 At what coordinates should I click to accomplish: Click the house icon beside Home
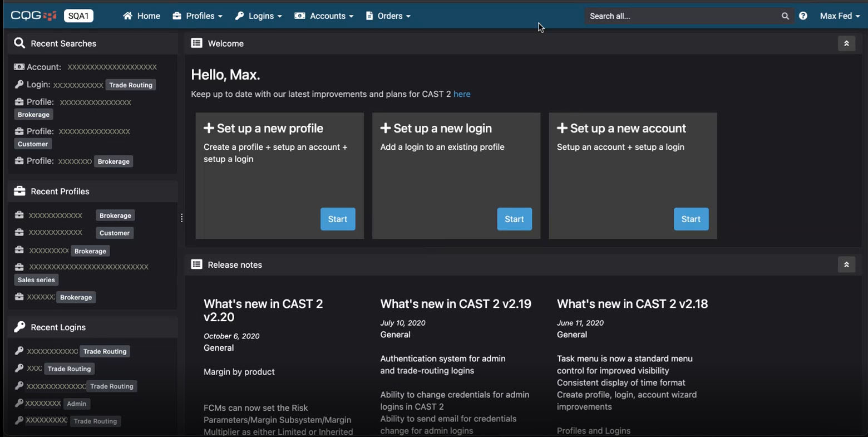pyautogui.click(x=128, y=16)
